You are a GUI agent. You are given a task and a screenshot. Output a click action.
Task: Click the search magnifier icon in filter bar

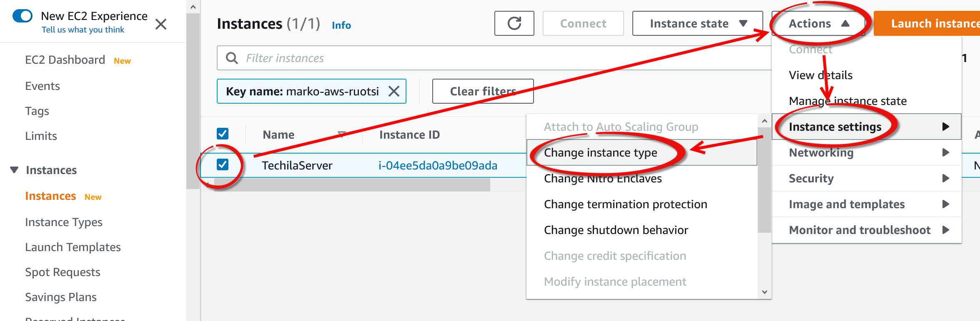tap(232, 58)
